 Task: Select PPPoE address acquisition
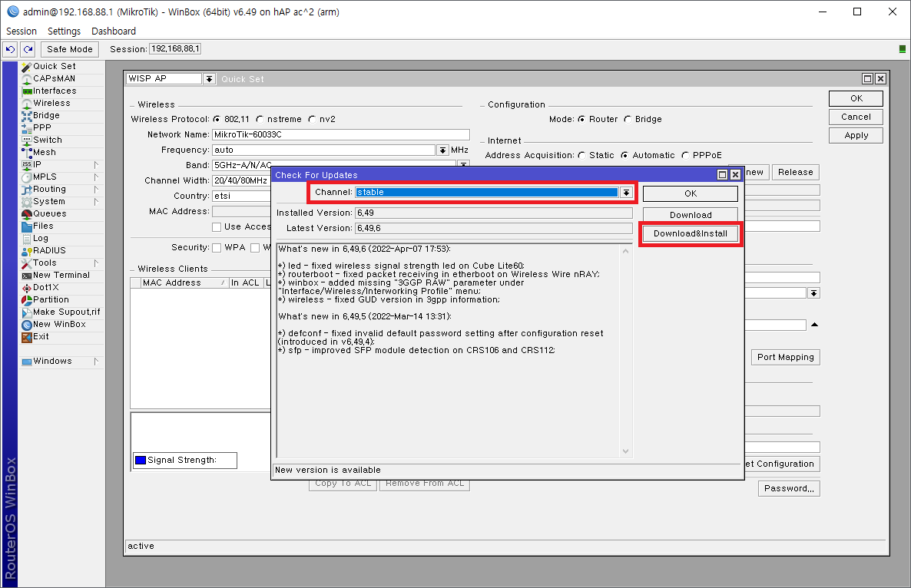coord(685,155)
